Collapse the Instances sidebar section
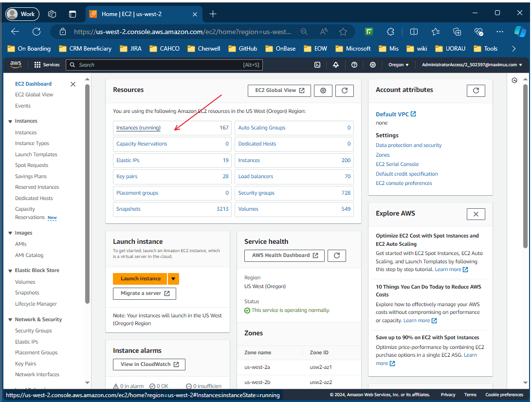The width and height of the screenshot is (532, 402). (10, 121)
